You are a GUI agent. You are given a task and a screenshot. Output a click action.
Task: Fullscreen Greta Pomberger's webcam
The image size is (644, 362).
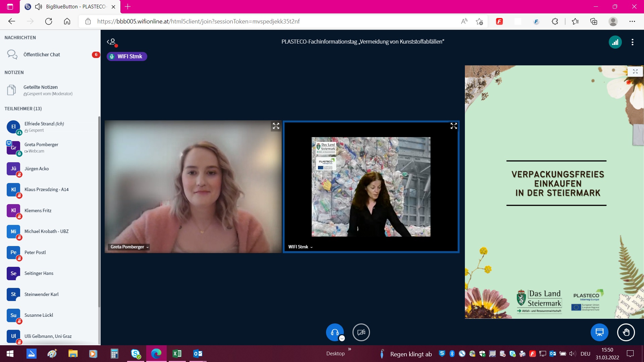pos(276,126)
